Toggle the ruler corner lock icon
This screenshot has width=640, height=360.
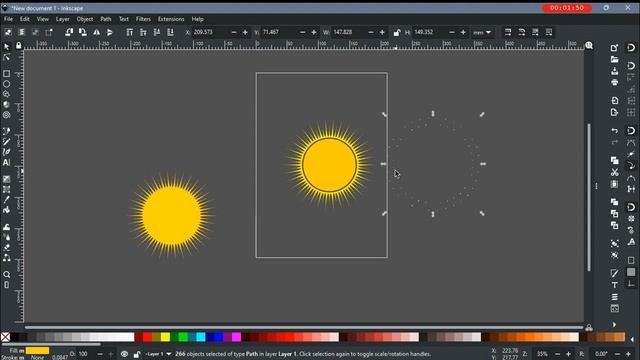point(18,45)
